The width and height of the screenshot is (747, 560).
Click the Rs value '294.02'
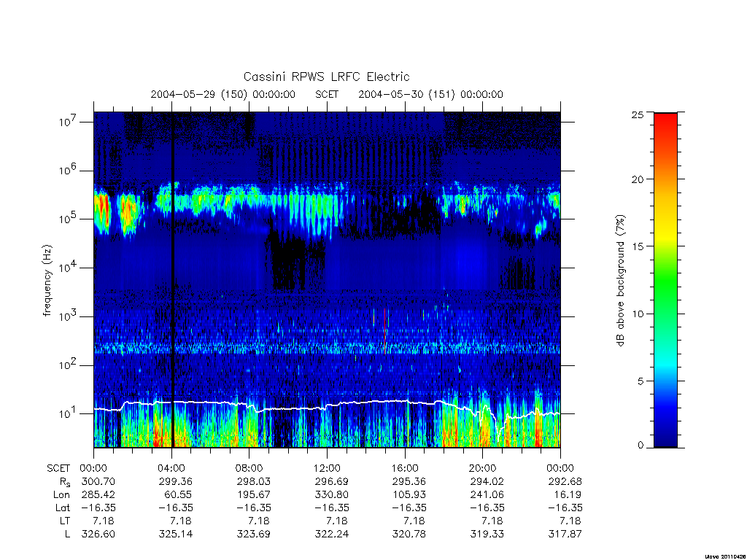487,481
